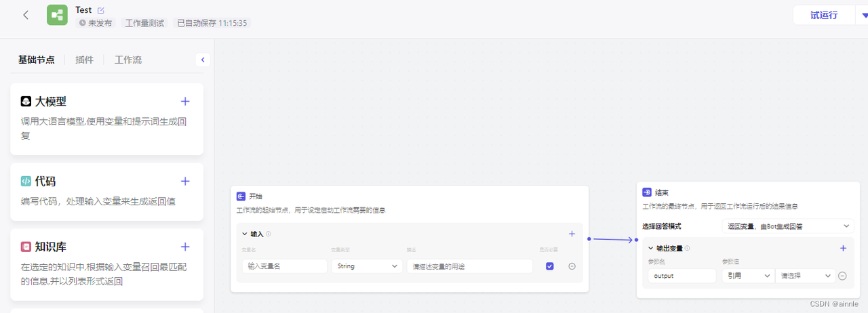Image resolution: width=868 pixels, height=313 pixels.
Task: Switch to the 插件 tab
Action: [84, 60]
